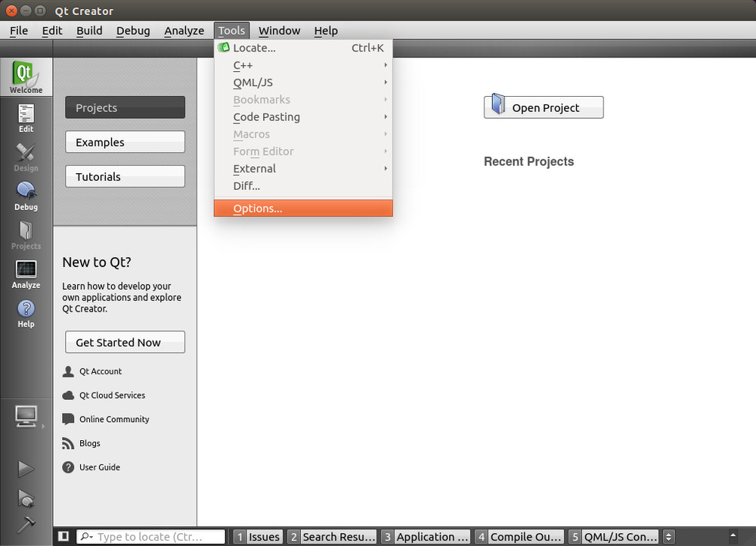Close the Tools menu
The image size is (756, 546).
[x=231, y=30]
